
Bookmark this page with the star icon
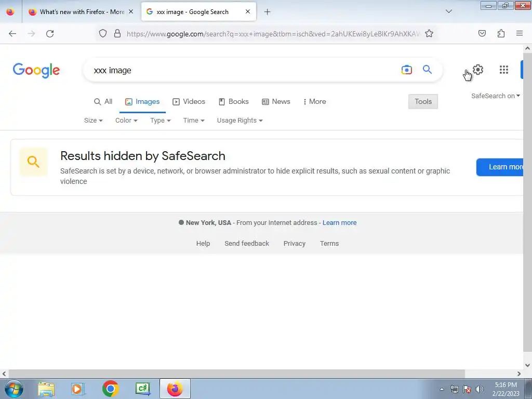tap(429, 33)
